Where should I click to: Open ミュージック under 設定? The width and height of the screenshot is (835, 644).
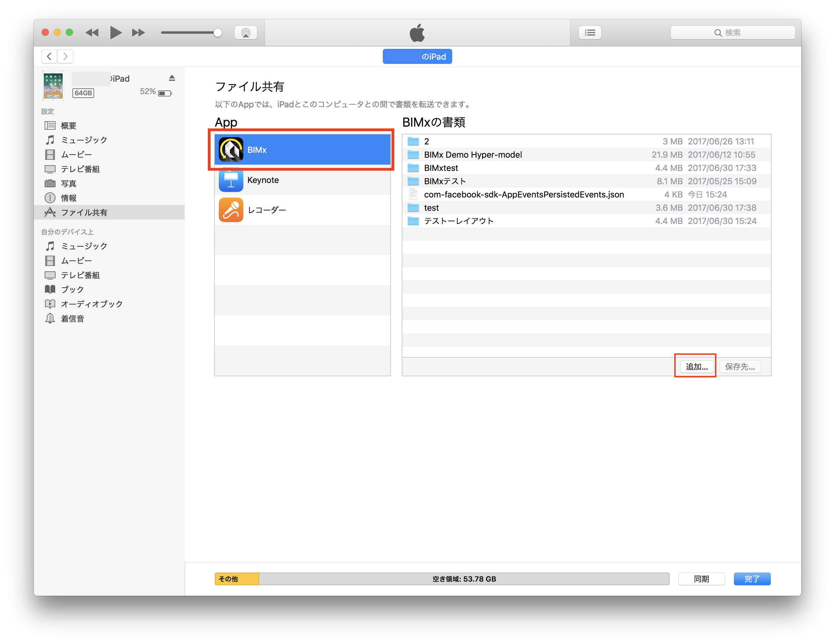[109, 140]
